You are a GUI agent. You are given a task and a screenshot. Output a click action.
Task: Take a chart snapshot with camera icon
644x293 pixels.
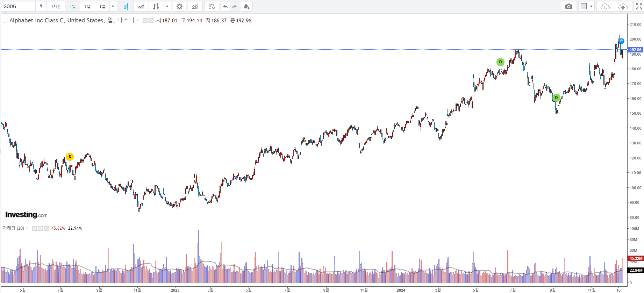[569, 6]
